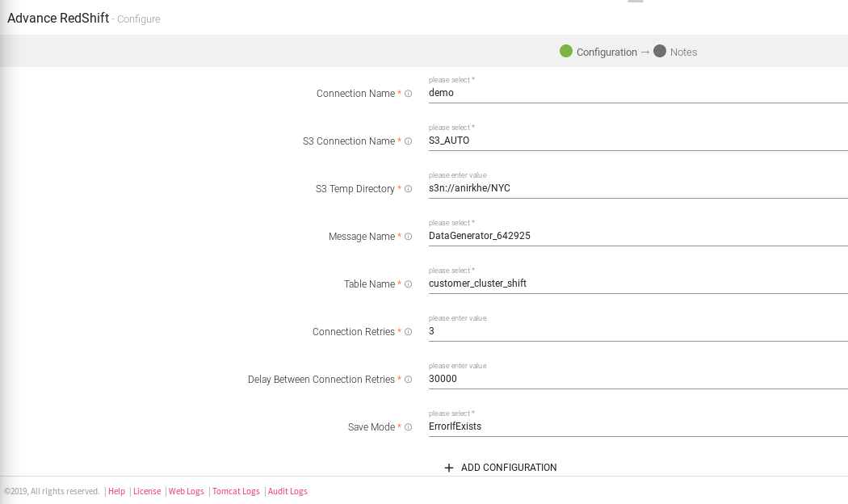The width and height of the screenshot is (848, 504).
Task: Click info icon next to S3 Temp Directory
Action: 408,189
